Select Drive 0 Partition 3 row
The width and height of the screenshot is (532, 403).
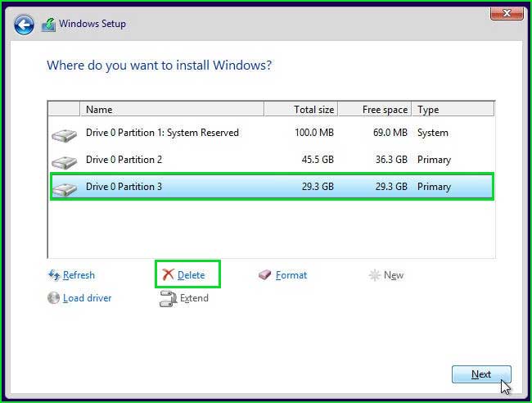(x=272, y=187)
